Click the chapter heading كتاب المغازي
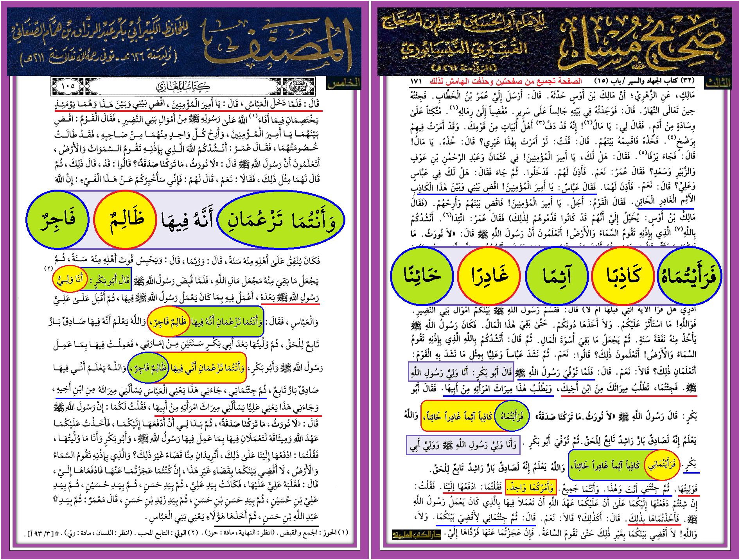The image size is (740, 560). tap(183, 86)
